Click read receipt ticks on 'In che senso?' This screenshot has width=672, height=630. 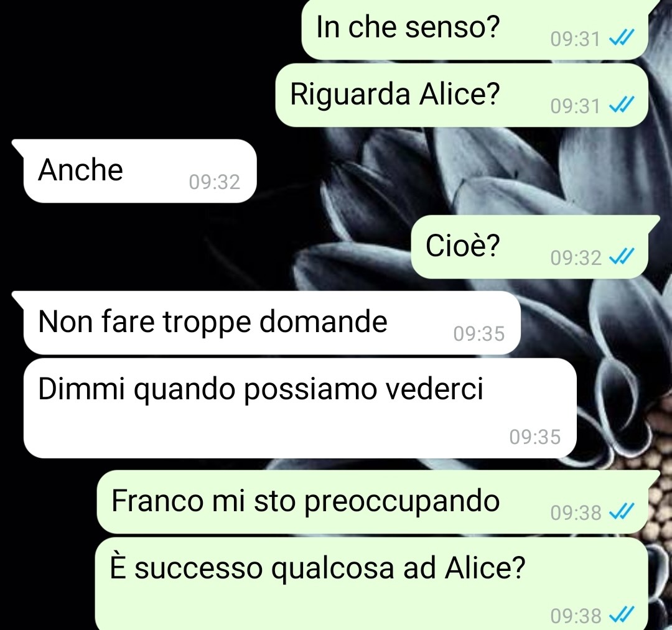click(621, 39)
